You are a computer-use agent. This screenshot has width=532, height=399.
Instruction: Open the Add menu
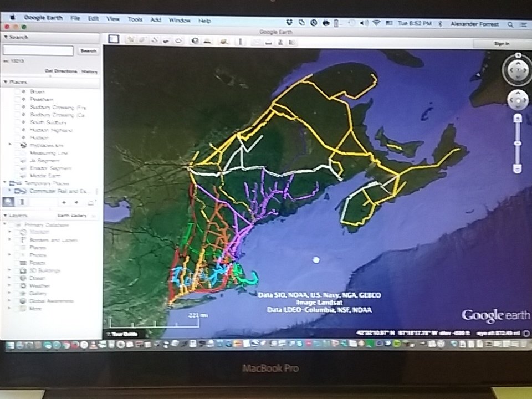pyautogui.click(x=156, y=20)
